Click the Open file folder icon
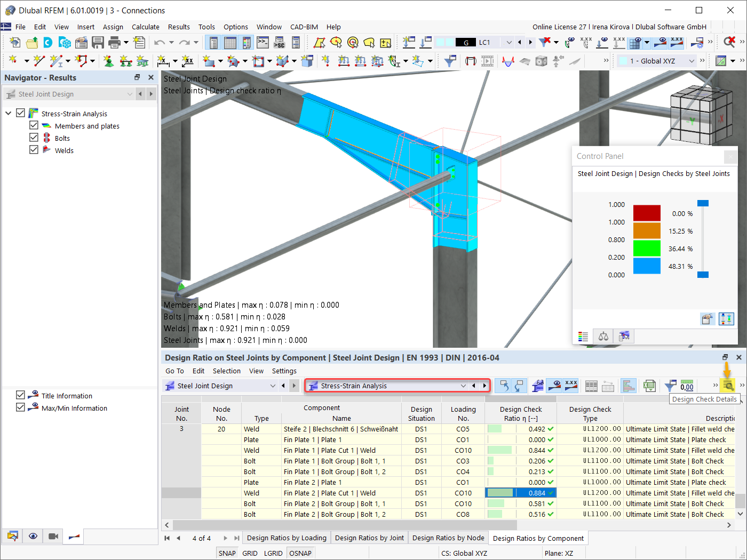 click(32, 42)
